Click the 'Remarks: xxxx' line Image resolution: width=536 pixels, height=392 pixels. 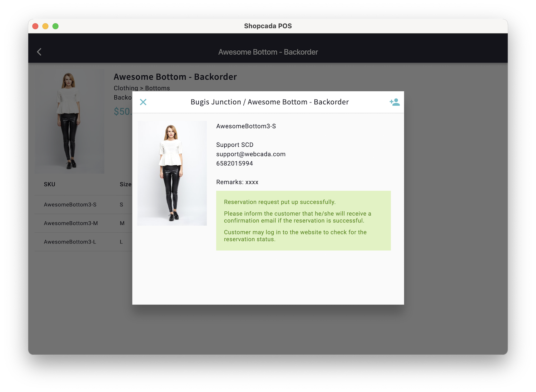tap(237, 182)
